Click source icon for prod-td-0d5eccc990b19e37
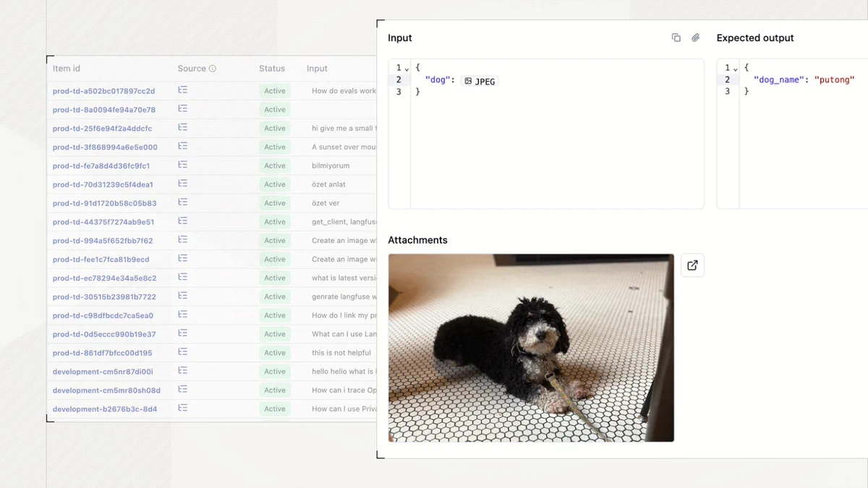The height and width of the screenshot is (488, 868). [183, 334]
